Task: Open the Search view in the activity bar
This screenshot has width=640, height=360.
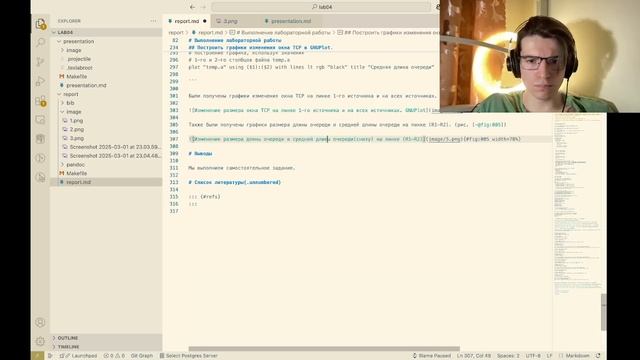Action: (x=40, y=42)
